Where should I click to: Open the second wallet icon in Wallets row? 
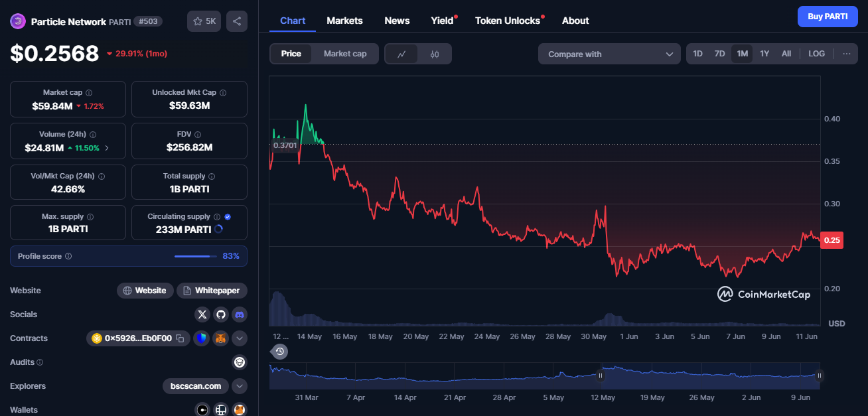(x=221, y=409)
